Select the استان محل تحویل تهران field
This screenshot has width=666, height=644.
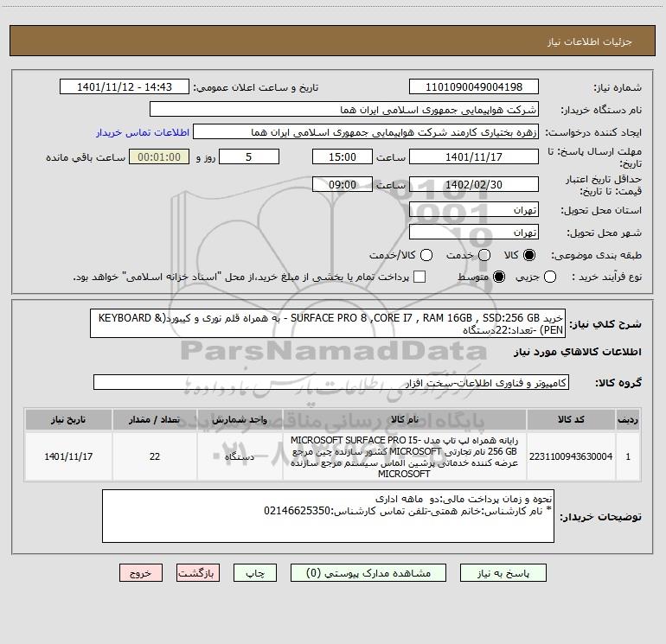pyautogui.click(x=474, y=210)
